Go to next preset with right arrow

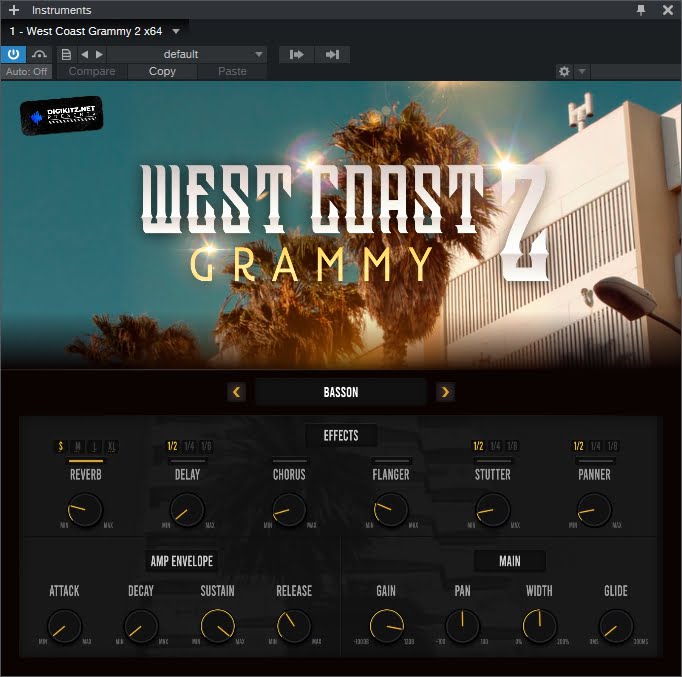pyautogui.click(x=100, y=54)
